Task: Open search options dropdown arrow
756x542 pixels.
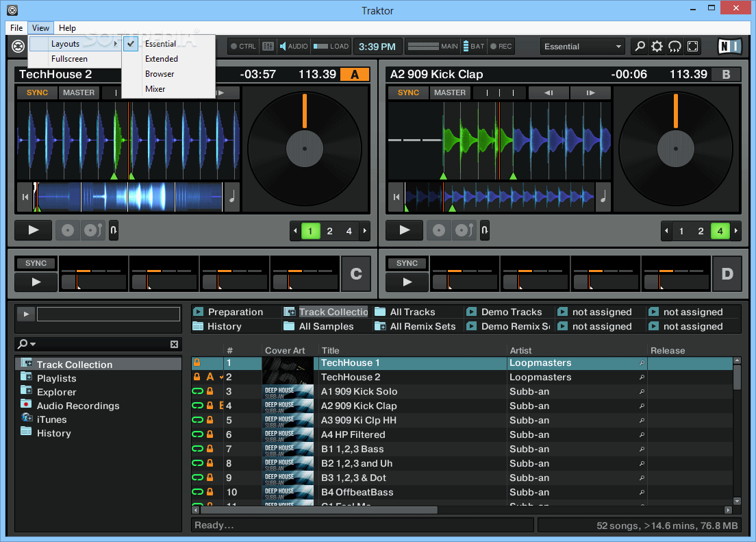Action: tap(33, 344)
